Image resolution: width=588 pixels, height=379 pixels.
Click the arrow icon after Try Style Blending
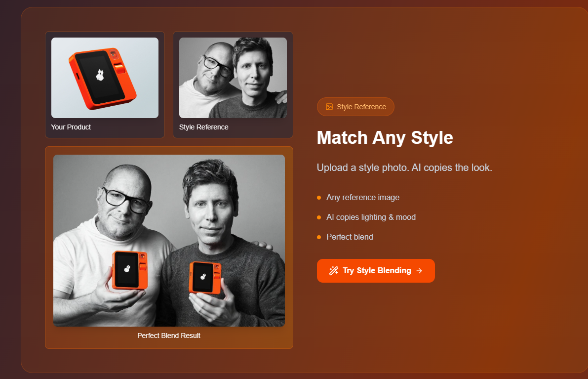click(x=419, y=271)
